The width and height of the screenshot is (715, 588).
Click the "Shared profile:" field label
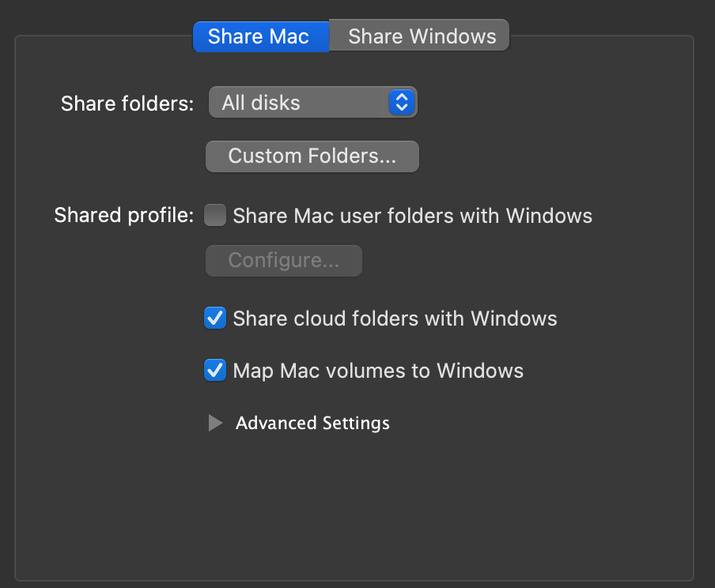click(123, 216)
